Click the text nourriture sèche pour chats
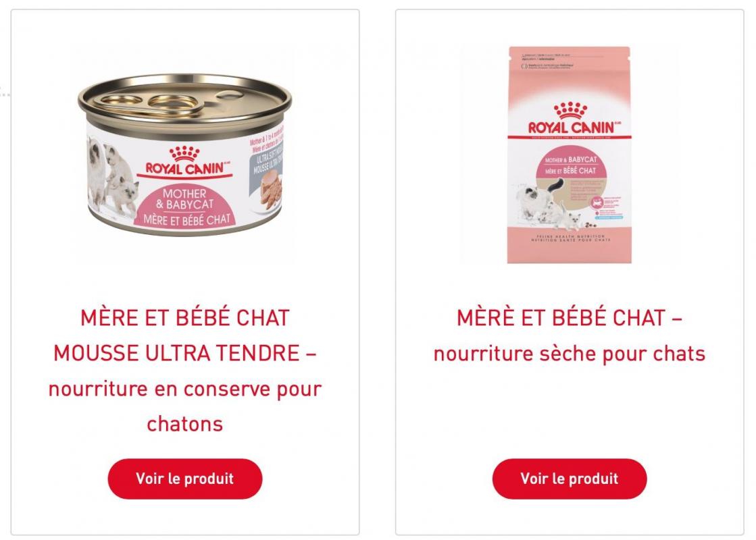 (569, 354)
